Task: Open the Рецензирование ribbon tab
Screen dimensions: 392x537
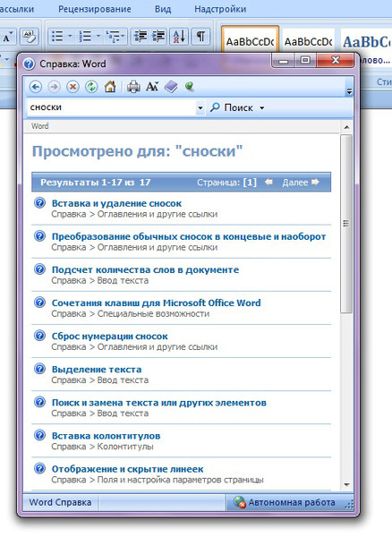Action: (95, 9)
